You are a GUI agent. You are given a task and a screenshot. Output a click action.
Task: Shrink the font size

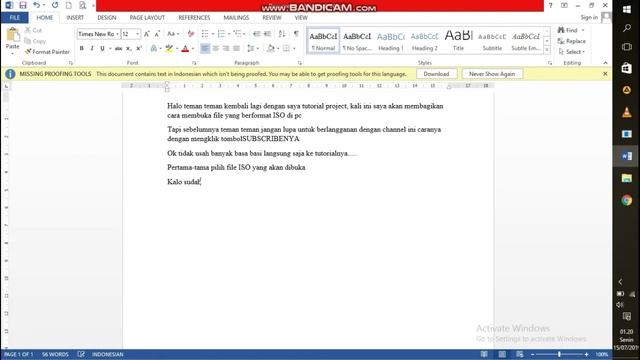click(157, 34)
